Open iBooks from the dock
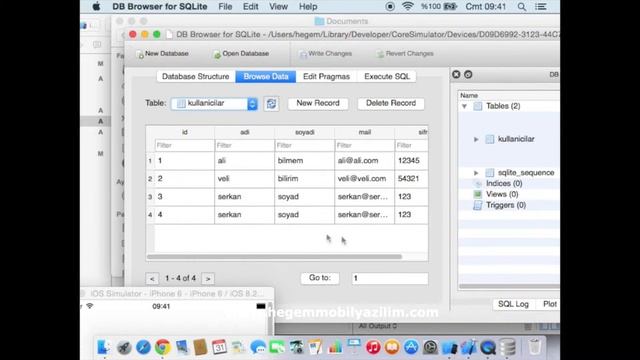 (392, 347)
